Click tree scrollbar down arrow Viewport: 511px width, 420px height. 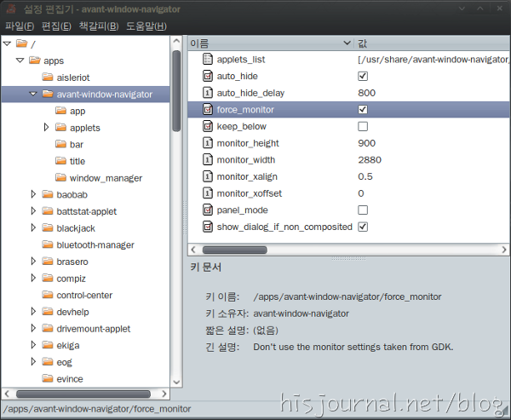click(176, 383)
